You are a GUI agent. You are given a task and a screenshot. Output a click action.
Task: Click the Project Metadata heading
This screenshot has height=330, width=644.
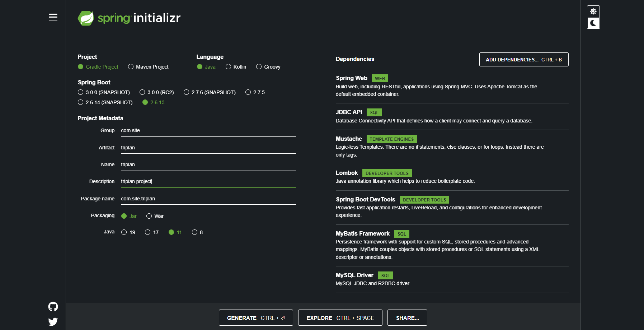coord(100,118)
